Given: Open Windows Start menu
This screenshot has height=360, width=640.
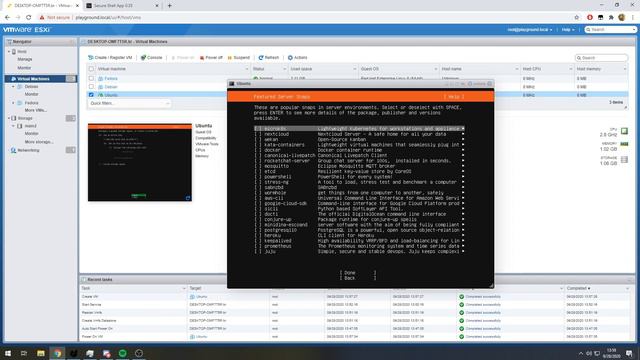Looking at the screenshot, I should (x=8, y=353).
